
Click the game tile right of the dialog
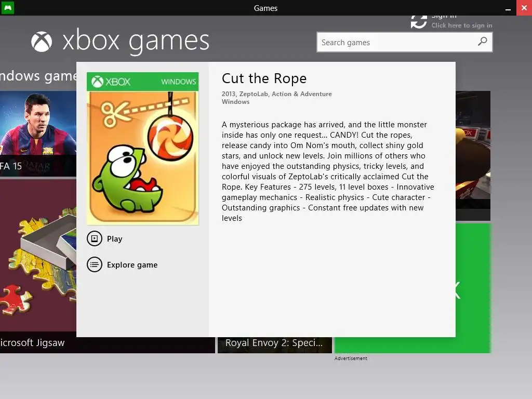pos(473,155)
